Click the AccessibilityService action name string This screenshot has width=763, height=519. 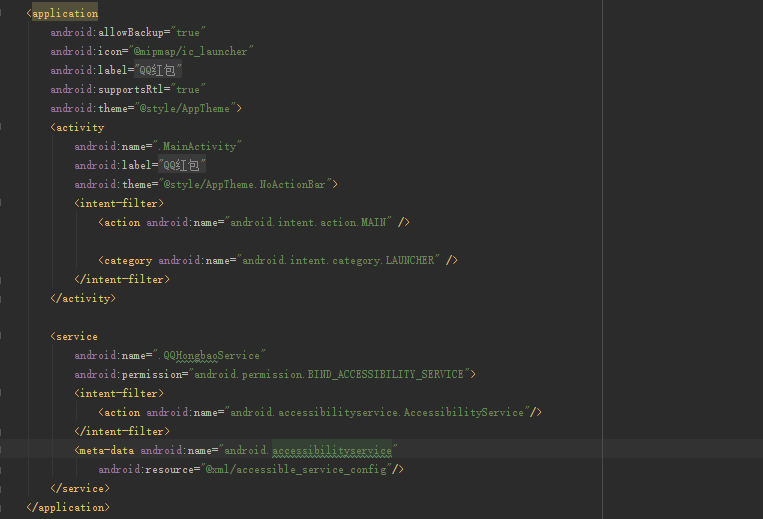tap(377, 412)
